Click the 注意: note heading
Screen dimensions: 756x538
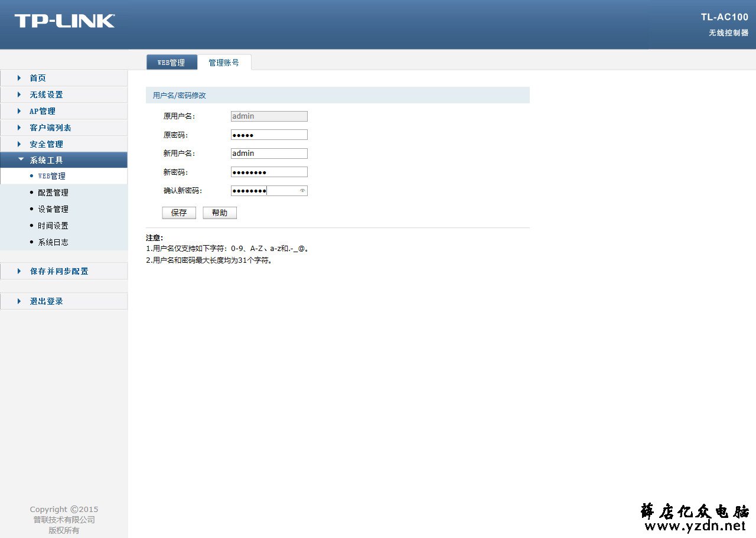click(x=155, y=238)
